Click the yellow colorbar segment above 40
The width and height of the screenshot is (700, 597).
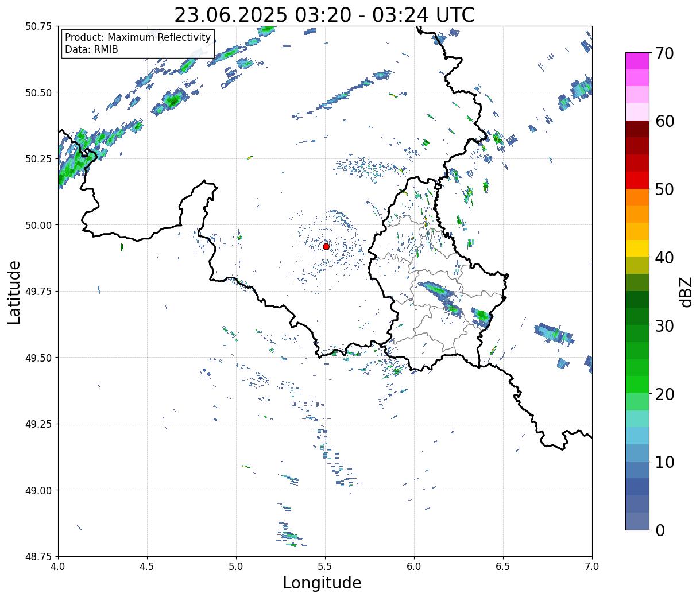click(x=637, y=248)
